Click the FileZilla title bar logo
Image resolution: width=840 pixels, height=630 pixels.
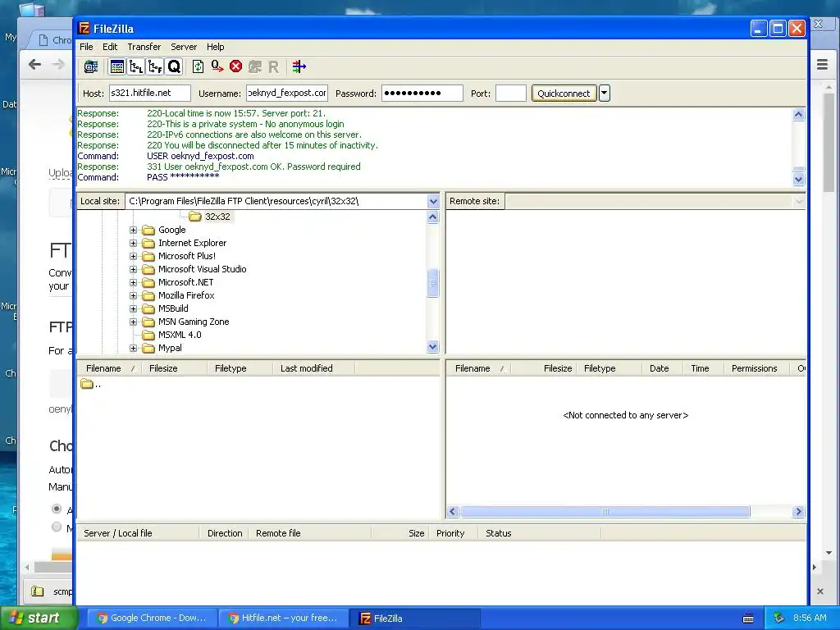point(84,29)
